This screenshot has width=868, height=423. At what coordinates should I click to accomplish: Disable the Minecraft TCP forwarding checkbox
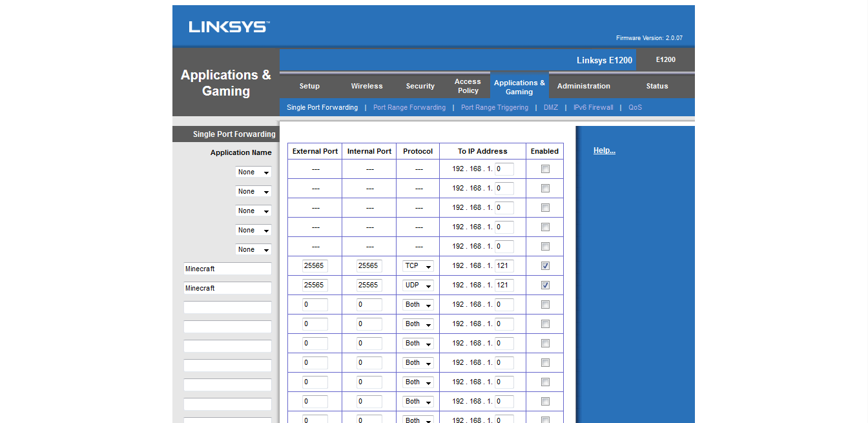pos(545,265)
